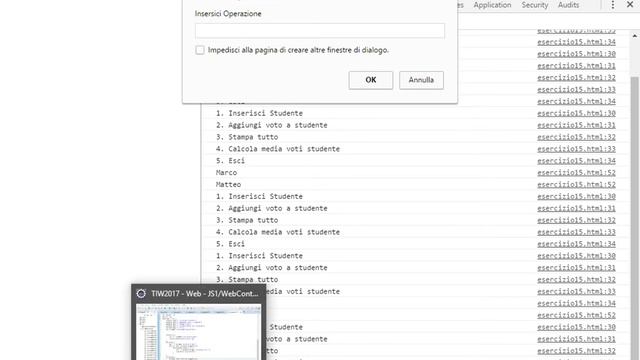The width and height of the screenshot is (640, 360).
Task: Click the console scrollbar up arrow
Action: [635, 36]
